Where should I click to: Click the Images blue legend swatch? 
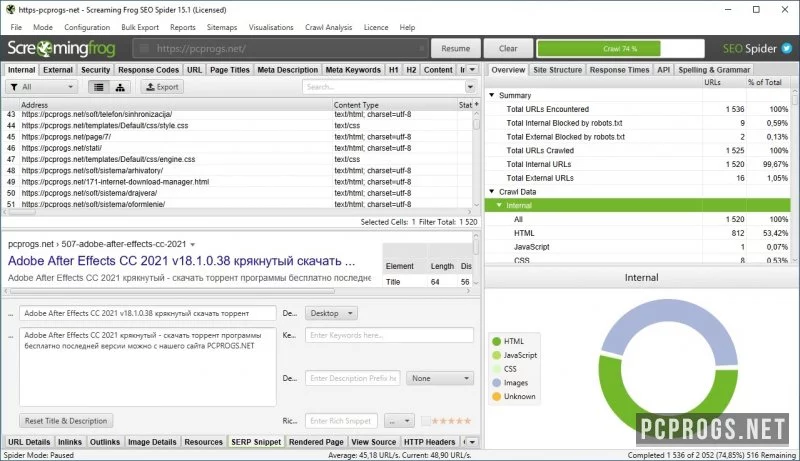pyautogui.click(x=496, y=383)
